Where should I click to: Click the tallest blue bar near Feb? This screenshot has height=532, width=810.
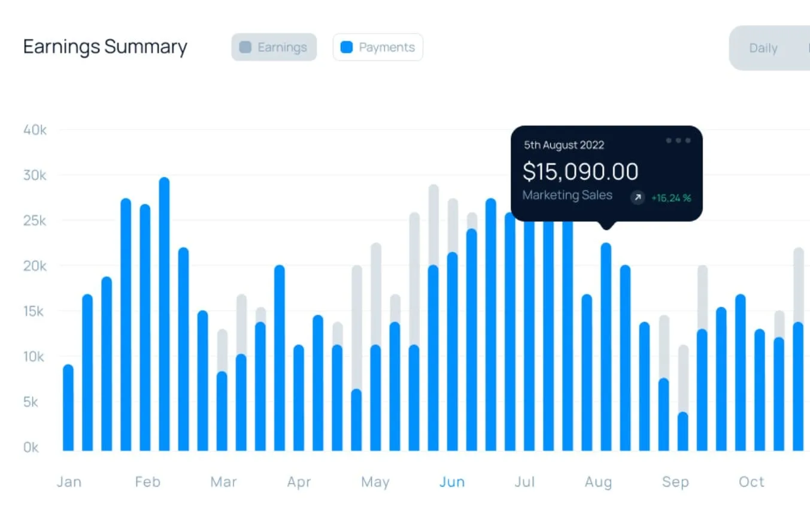(x=164, y=314)
